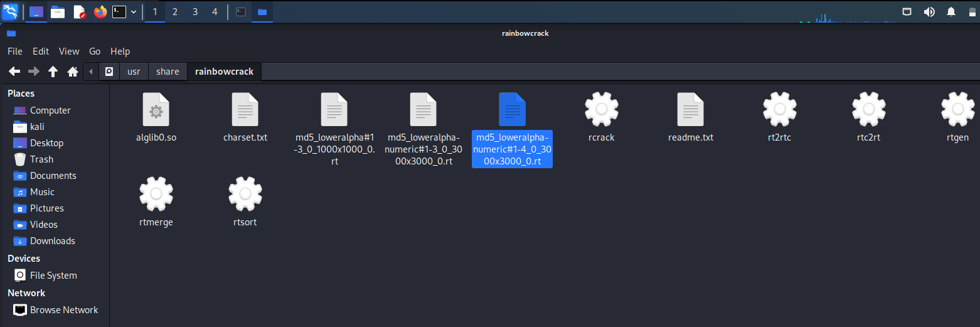Select the rtmerge executable icon

pos(156,194)
